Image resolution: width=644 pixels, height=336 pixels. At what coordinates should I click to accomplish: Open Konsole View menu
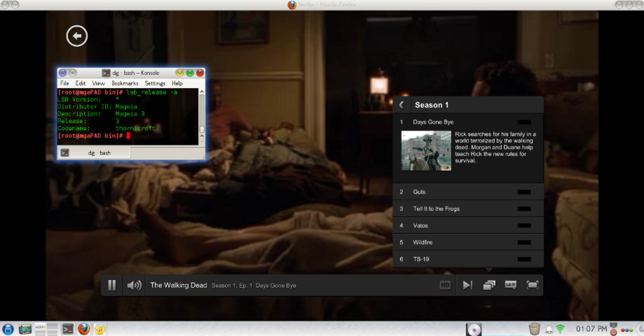click(x=99, y=83)
